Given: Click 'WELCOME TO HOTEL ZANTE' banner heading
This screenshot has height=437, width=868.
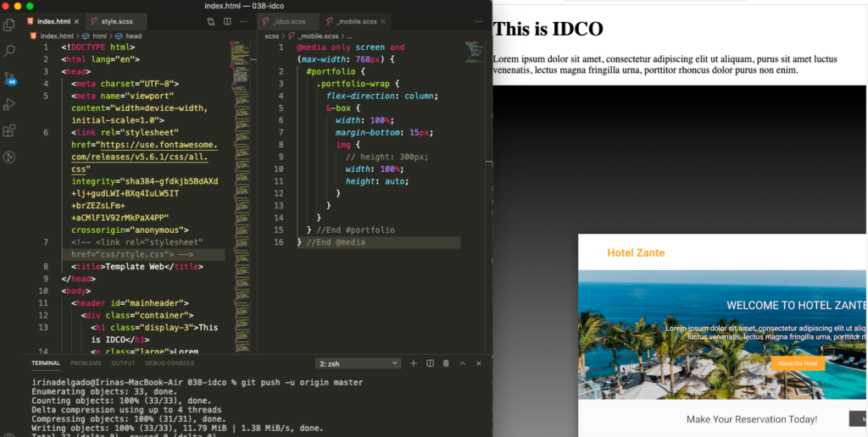Looking at the screenshot, I should click(x=797, y=306).
